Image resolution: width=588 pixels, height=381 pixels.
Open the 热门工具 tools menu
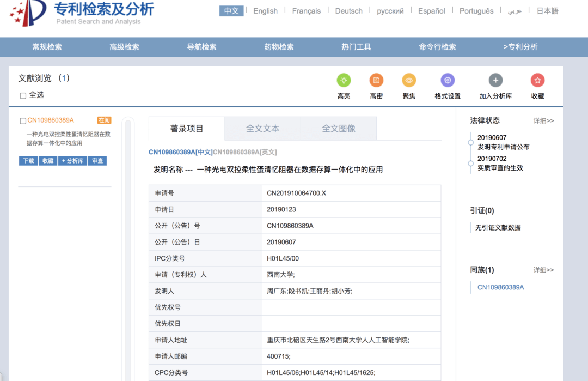(x=357, y=47)
